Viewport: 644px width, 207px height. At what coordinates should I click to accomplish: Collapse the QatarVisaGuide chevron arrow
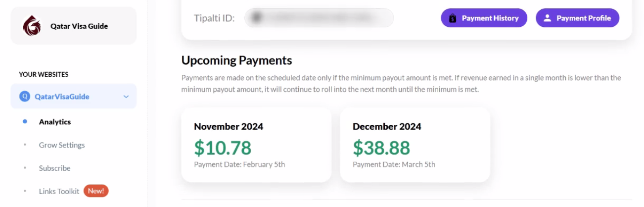(x=126, y=97)
